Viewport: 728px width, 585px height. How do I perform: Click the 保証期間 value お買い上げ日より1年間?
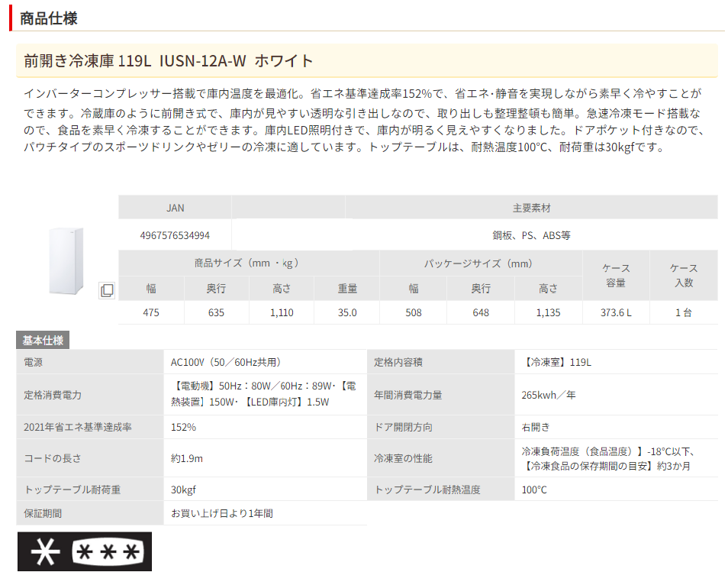(x=222, y=513)
